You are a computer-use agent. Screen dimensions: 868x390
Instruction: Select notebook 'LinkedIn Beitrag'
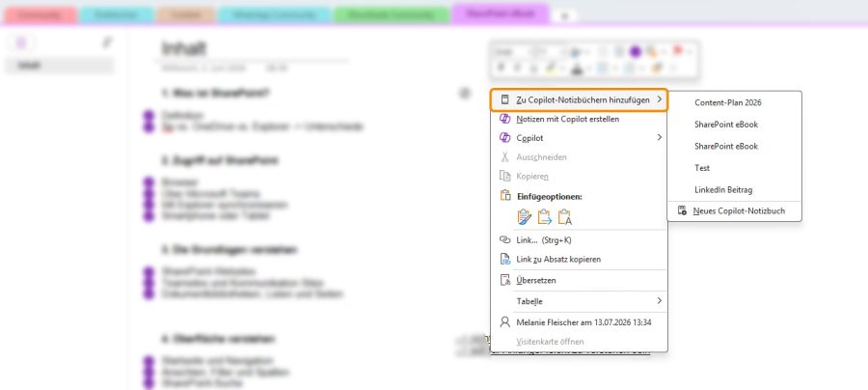coord(735,189)
